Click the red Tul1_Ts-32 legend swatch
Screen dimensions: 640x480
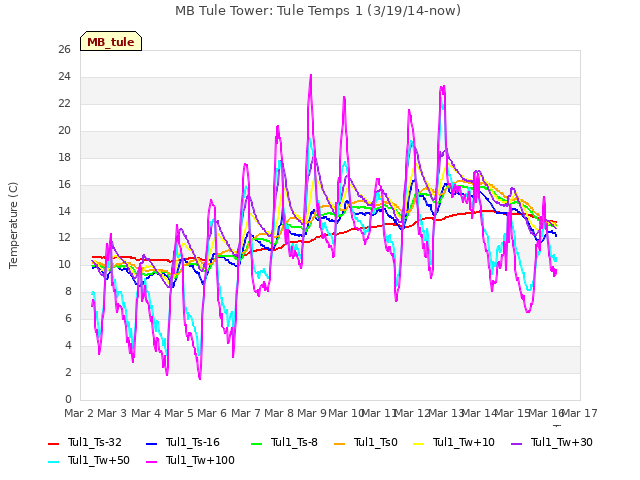54,443
